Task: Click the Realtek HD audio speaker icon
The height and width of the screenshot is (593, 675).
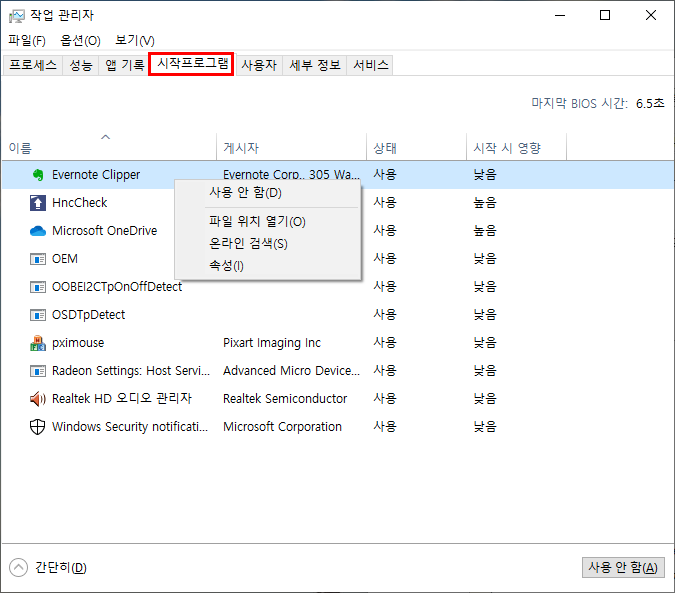Action: click(38, 399)
